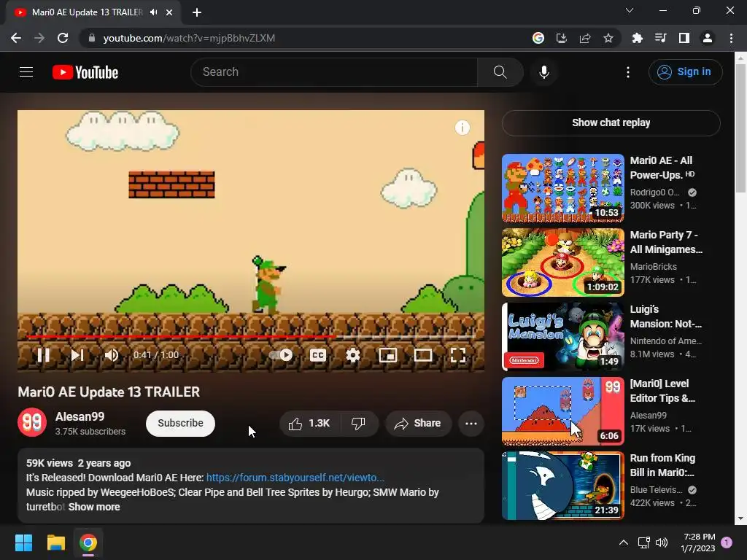The height and width of the screenshot is (560, 747).
Task: Open the video info card icon
Action: tap(462, 128)
